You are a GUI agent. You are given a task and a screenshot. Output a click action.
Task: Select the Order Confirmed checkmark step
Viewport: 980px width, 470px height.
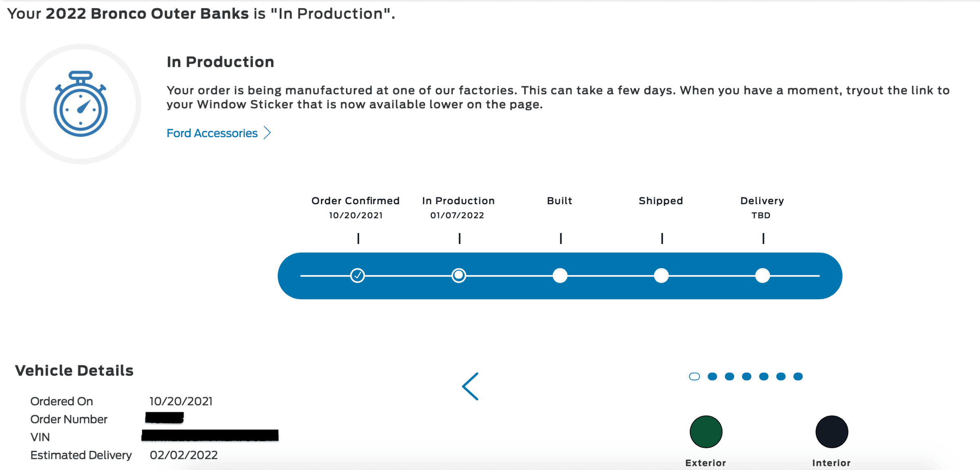(x=358, y=276)
